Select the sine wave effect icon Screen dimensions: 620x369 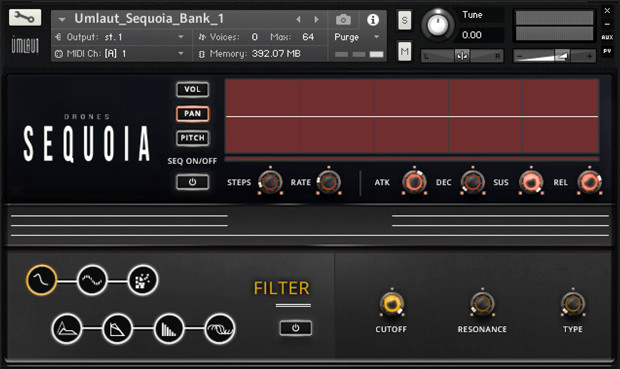tap(41, 280)
